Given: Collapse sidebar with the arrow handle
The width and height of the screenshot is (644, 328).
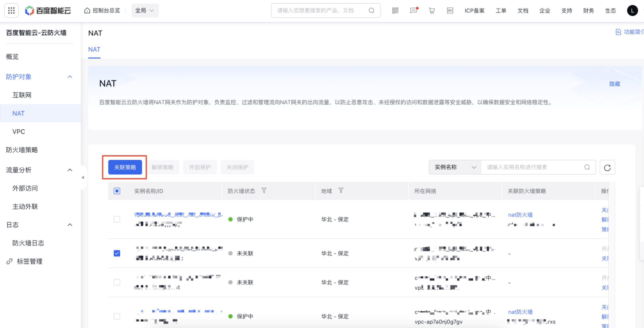Looking at the screenshot, I should coord(83,177).
